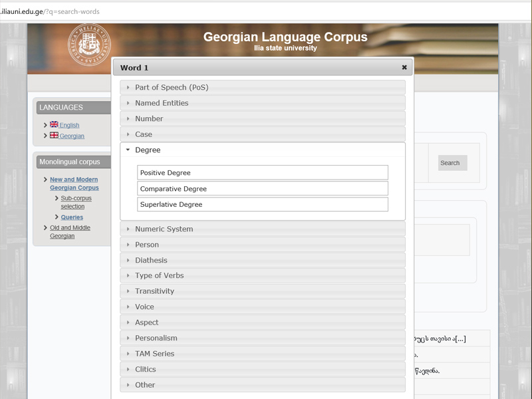Expand the Person section

[x=263, y=244]
